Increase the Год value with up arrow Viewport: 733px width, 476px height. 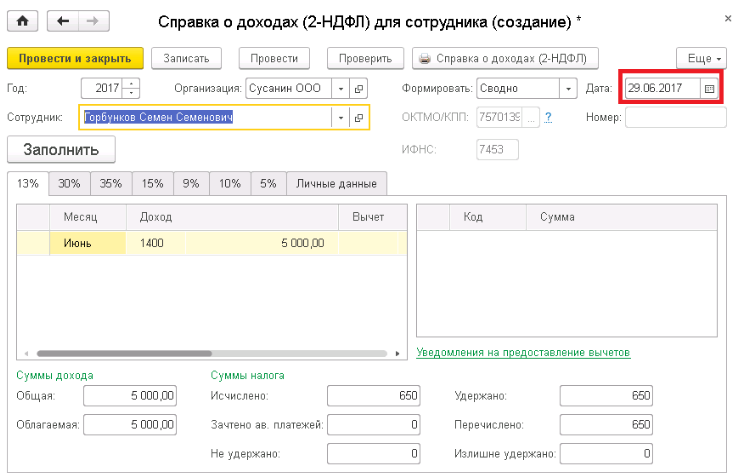coord(131,84)
